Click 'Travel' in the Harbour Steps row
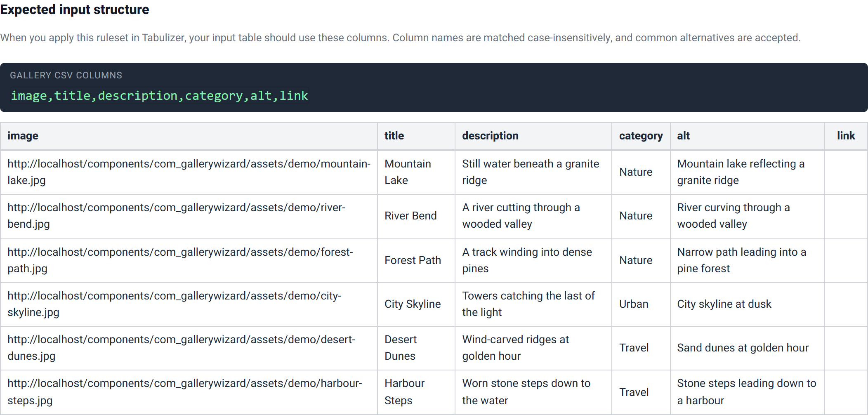The height and width of the screenshot is (415, 868). pos(634,392)
